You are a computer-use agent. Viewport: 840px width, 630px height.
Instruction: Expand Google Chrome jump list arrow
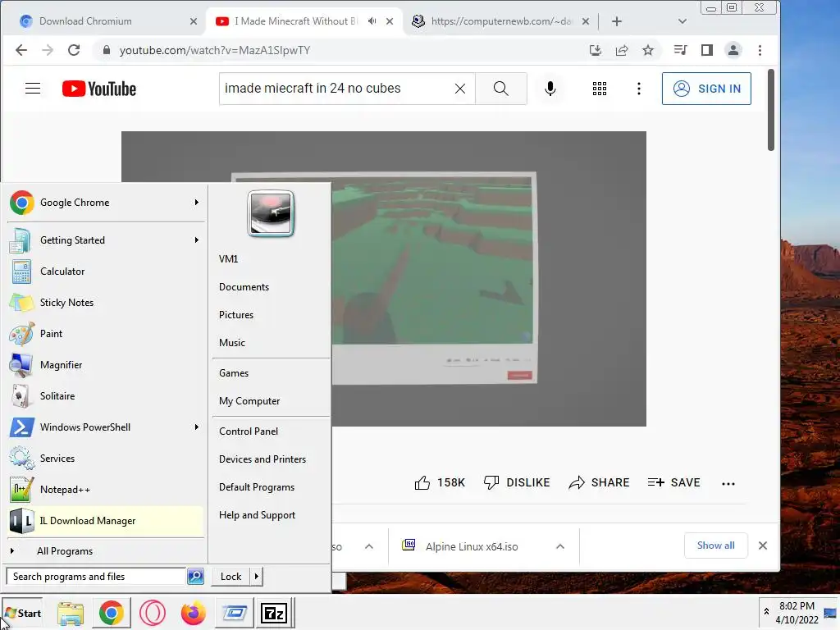pyautogui.click(x=197, y=203)
